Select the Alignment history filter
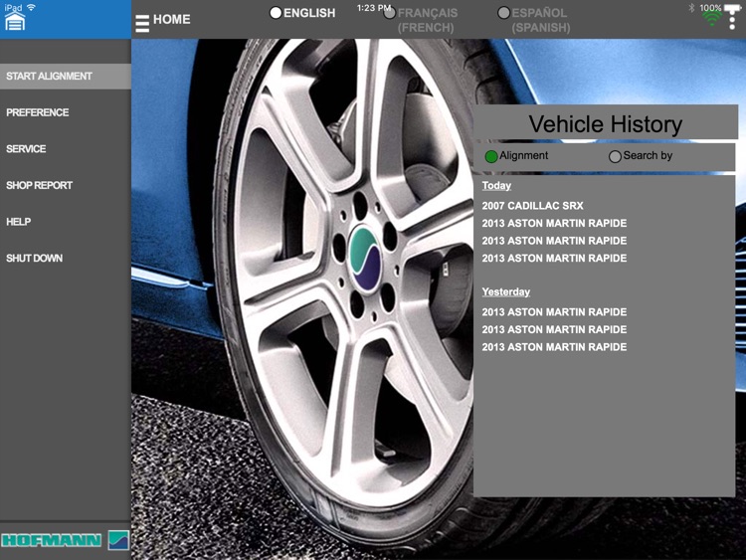746x560 pixels. [x=516, y=155]
